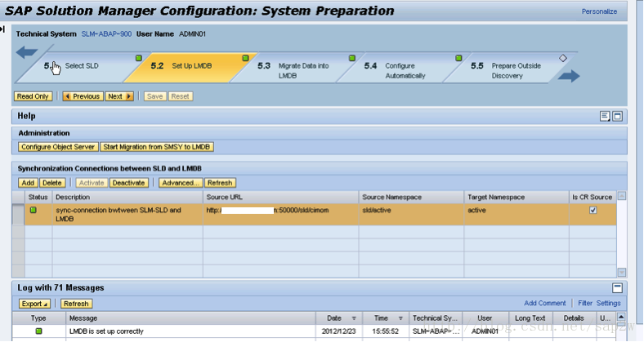Click the Target Namespace column header

coord(517,198)
